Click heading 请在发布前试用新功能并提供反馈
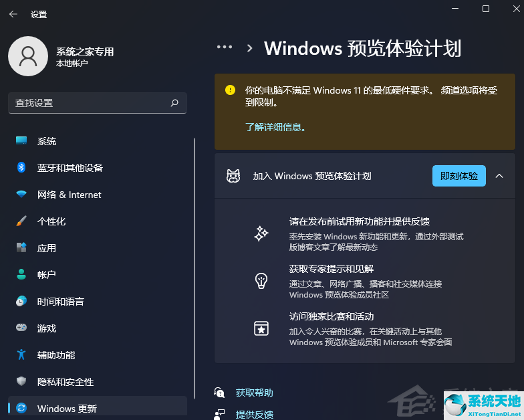The image size is (524, 420). pyautogui.click(x=360, y=221)
